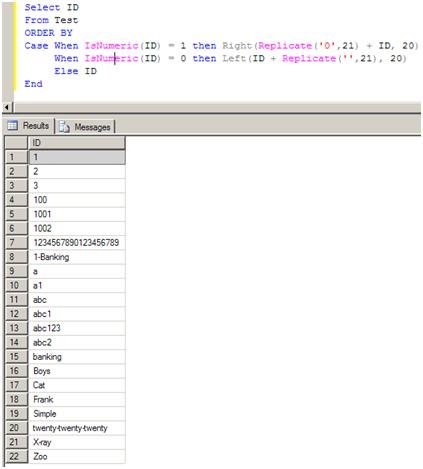Click the left arrow of horizontal scrollbar

pos(7,108)
